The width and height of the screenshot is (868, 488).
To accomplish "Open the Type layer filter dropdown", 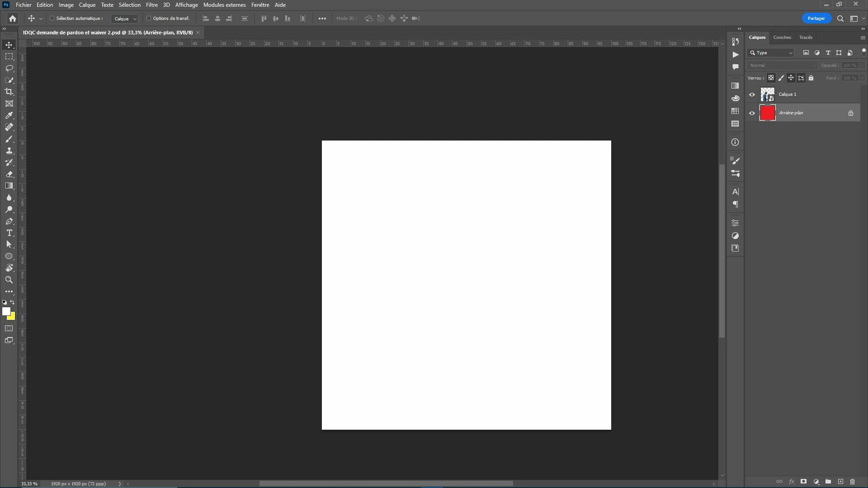I will [771, 53].
